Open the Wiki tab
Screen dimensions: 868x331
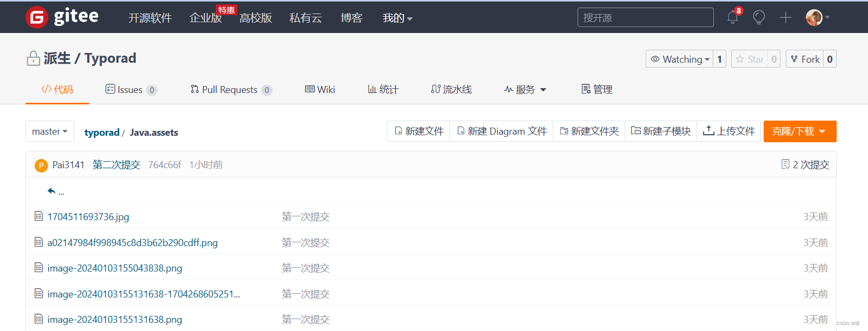click(320, 90)
